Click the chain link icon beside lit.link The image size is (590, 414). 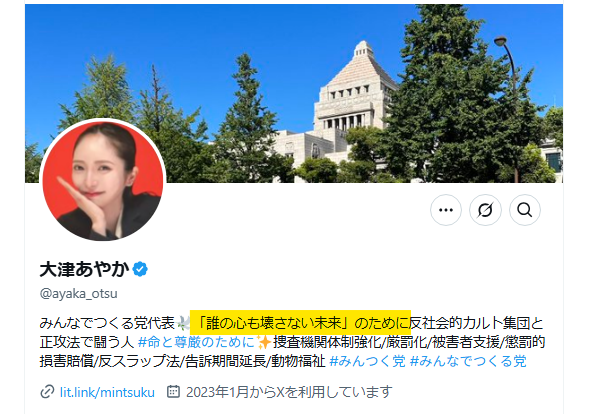point(47,392)
